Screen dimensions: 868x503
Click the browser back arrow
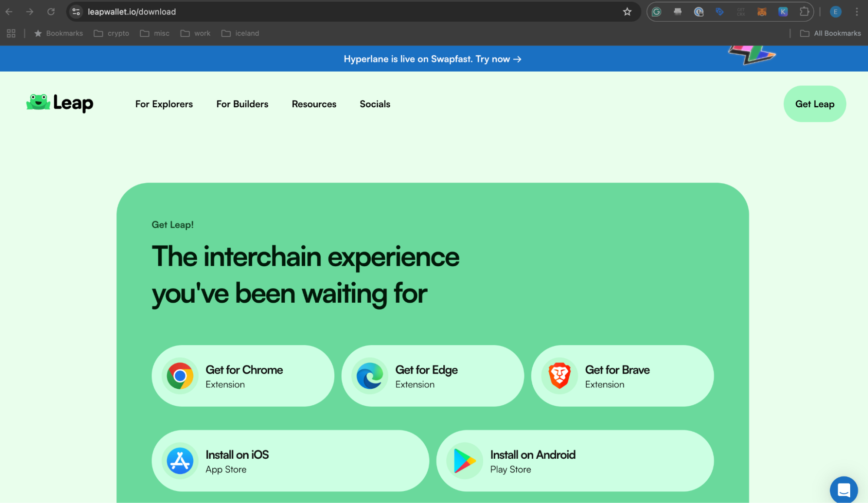9,12
